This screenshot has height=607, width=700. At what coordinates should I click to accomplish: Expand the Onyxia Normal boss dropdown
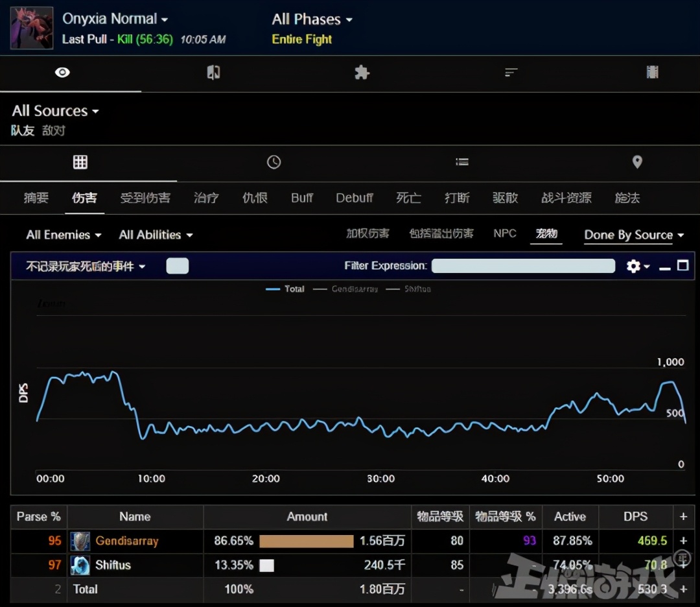click(115, 19)
